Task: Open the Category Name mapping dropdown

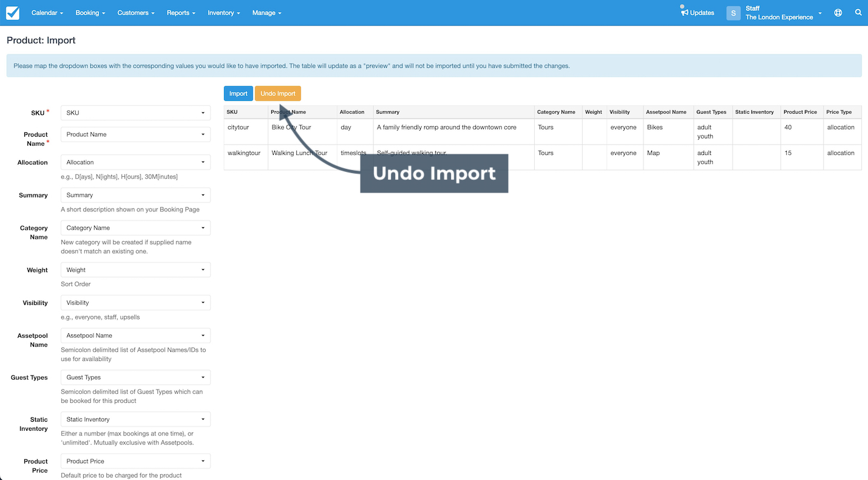Action: point(135,228)
